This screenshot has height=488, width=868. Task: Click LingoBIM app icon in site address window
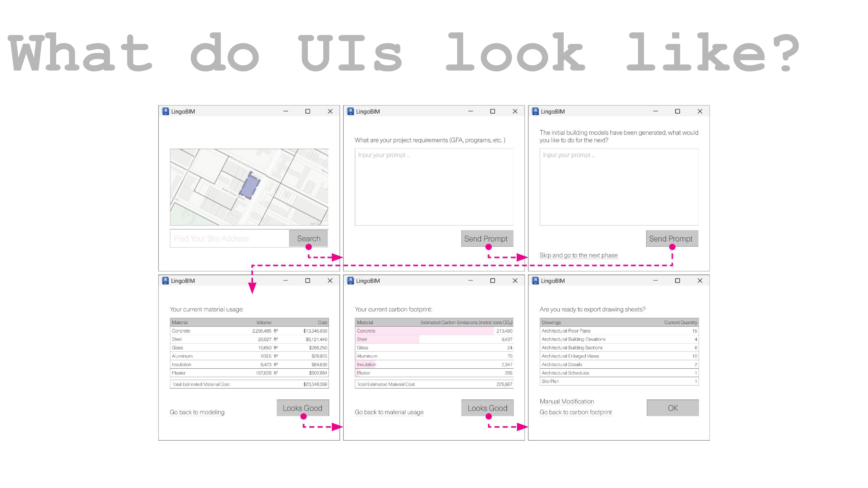(x=165, y=111)
